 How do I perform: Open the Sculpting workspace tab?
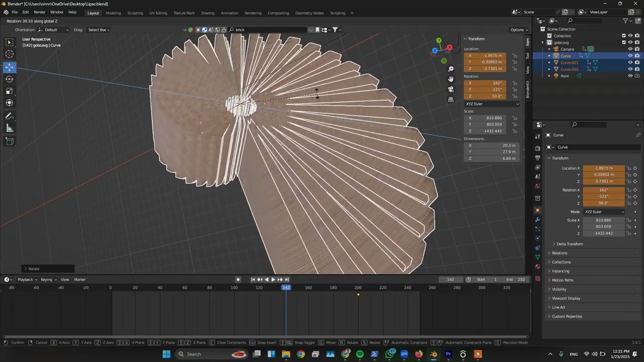(x=135, y=13)
